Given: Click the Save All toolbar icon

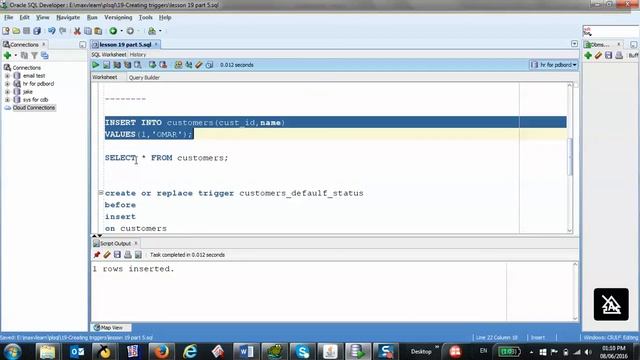Looking at the screenshot, I should pos(37,31).
